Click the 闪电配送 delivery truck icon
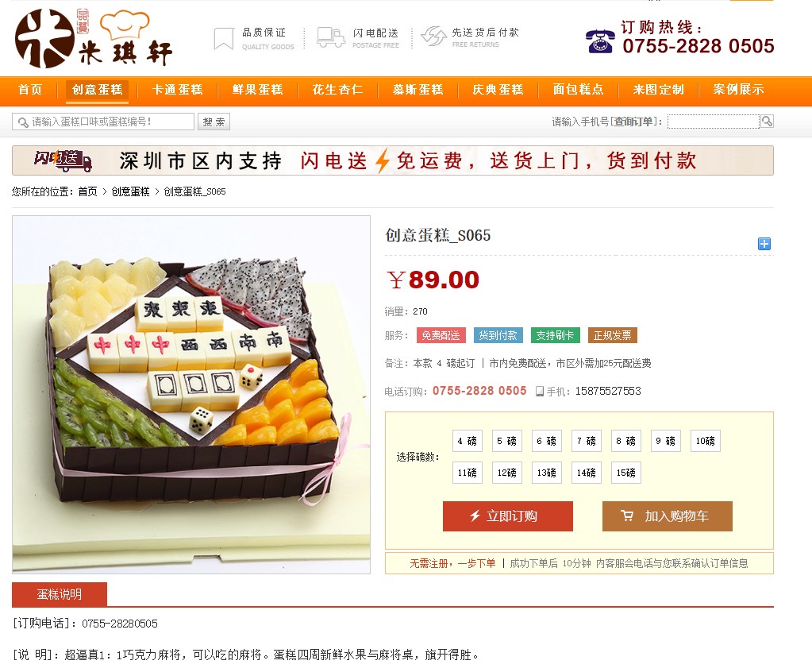Image resolution: width=812 pixels, height=672 pixels. click(x=331, y=38)
